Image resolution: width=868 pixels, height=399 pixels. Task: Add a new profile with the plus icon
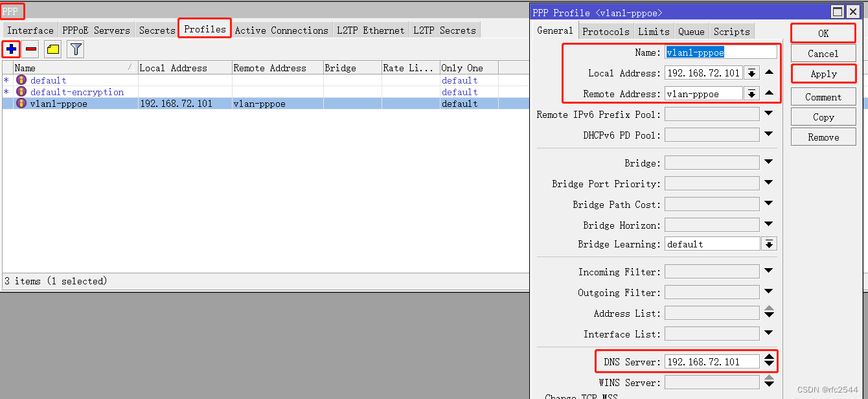pyautogui.click(x=11, y=49)
